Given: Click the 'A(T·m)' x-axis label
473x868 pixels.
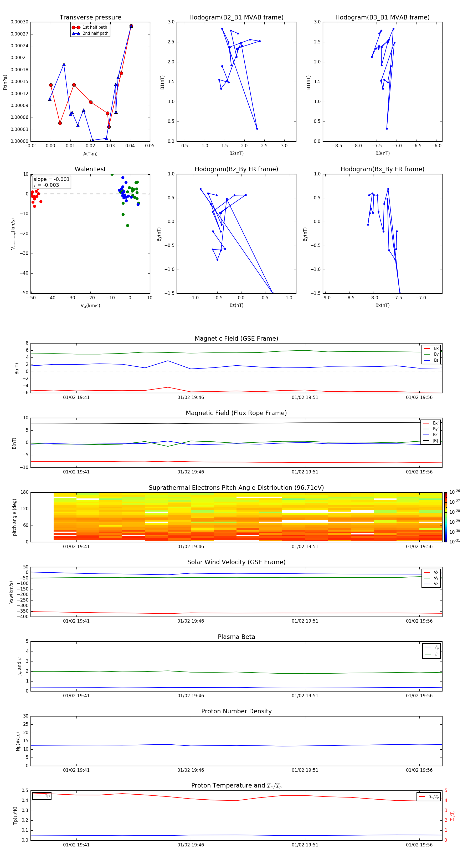Looking at the screenshot, I should pos(90,154).
